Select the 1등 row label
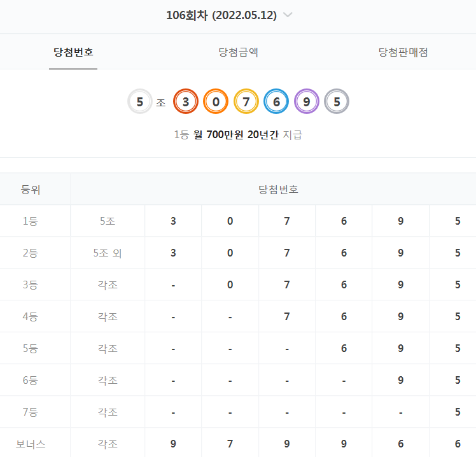 tap(31, 221)
